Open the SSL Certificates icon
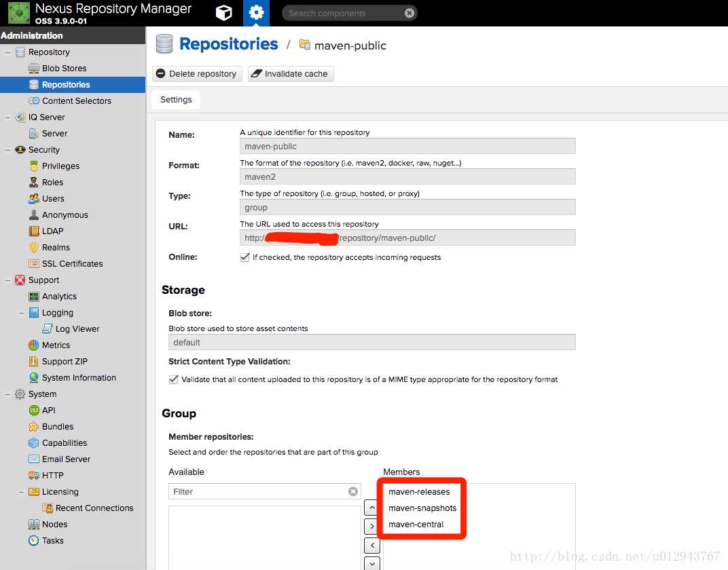 point(33,264)
